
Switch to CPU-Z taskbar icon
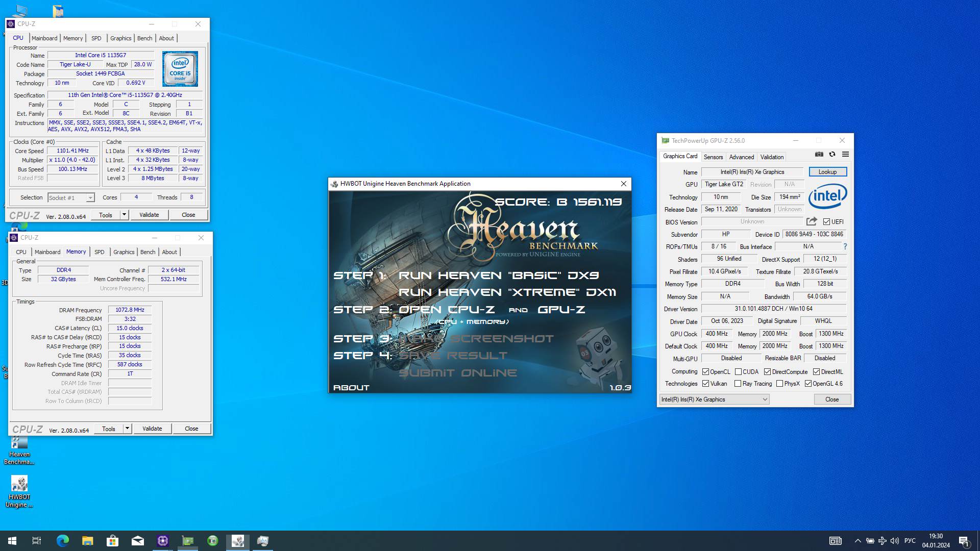click(x=162, y=541)
